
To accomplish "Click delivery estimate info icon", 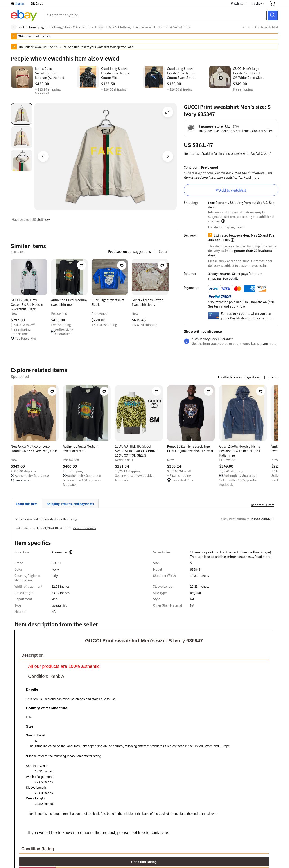I will 233,240.
